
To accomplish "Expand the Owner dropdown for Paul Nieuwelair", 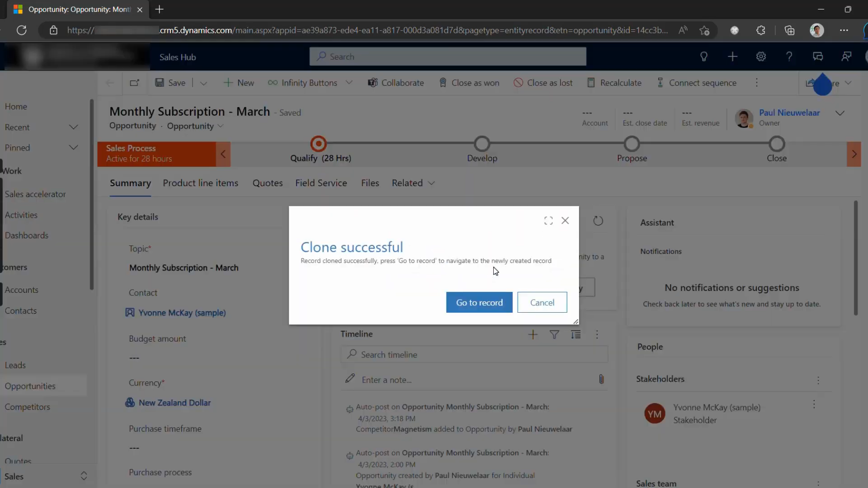I will pyautogui.click(x=840, y=113).
